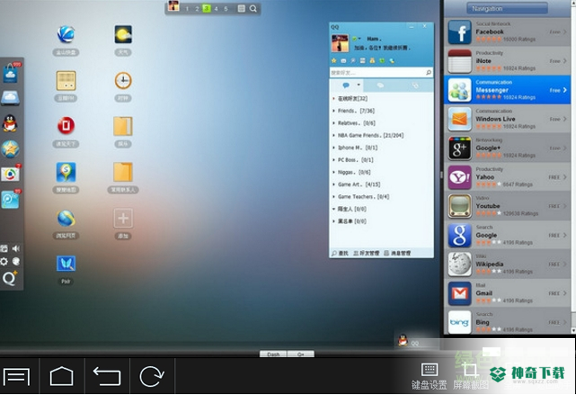Click the Navigation button at panel top
Viewport: 576px width, 395px height.
pyautogui.click(x=507, y=8)
